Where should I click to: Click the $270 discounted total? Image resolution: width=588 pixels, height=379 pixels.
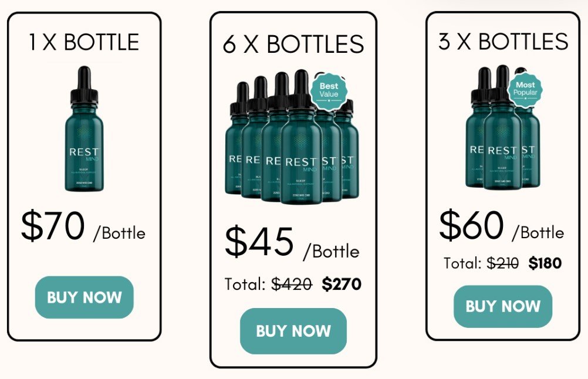click(x=342, y=284)
